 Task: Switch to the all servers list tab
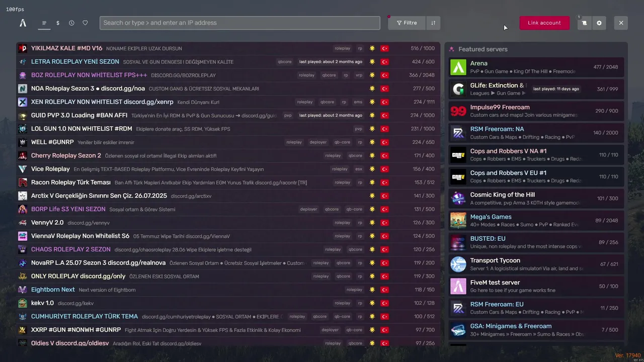44,23
